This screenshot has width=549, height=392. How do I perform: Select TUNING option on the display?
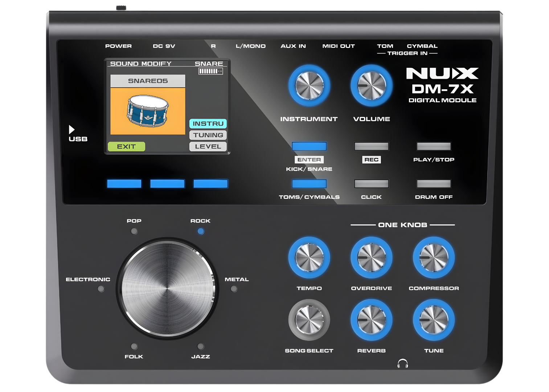(x=208, y=135)
